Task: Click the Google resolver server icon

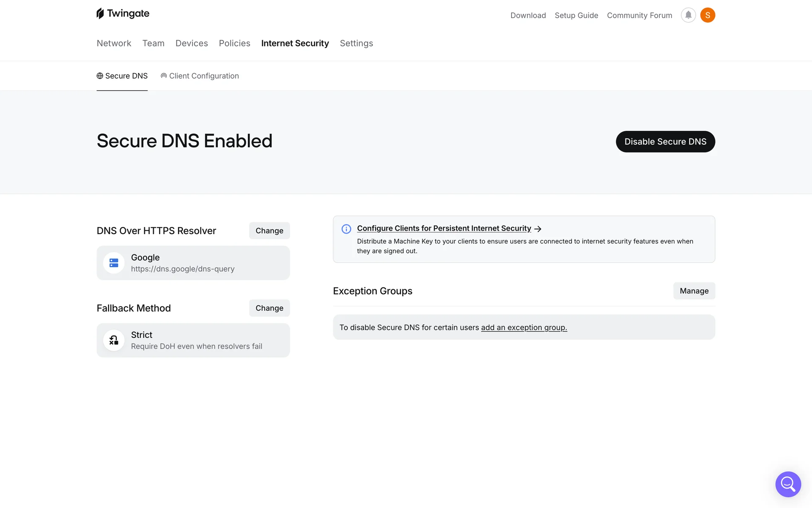Action: tap(114, 263)
